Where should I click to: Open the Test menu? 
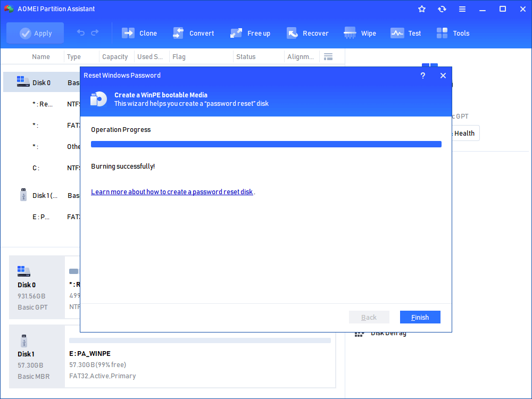405,33
